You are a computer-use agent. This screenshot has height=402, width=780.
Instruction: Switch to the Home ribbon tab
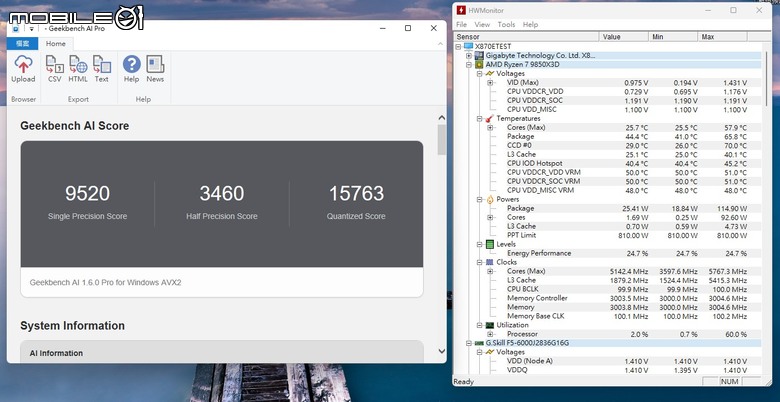pos(56,43)
